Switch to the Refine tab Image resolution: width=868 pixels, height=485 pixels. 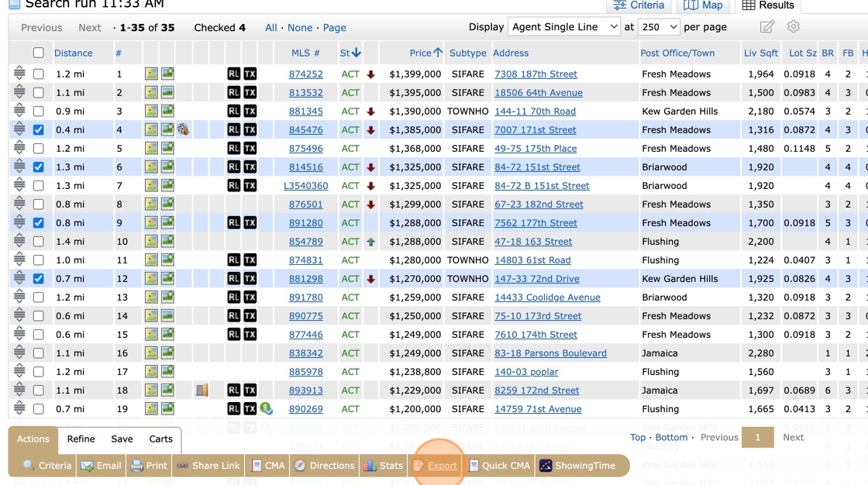81,439
